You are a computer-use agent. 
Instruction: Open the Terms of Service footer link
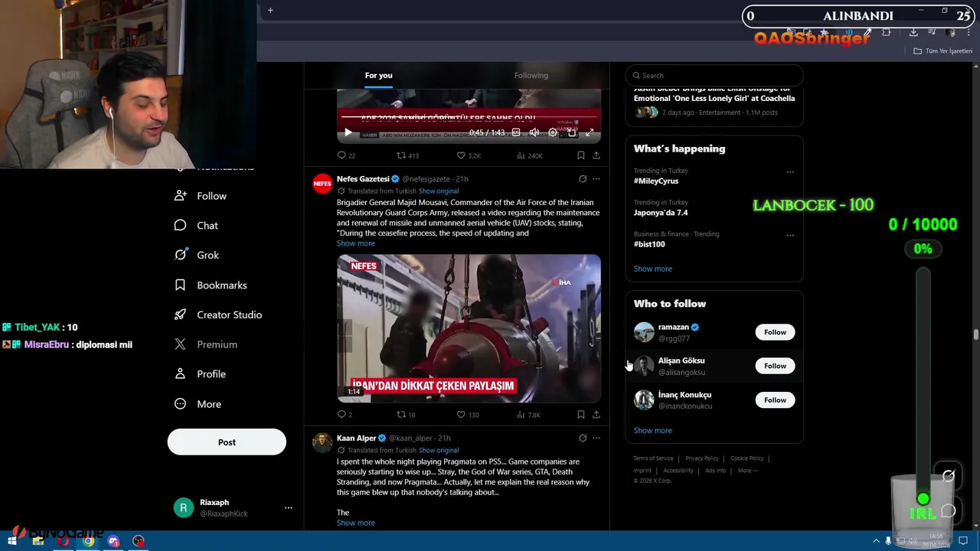653,458
